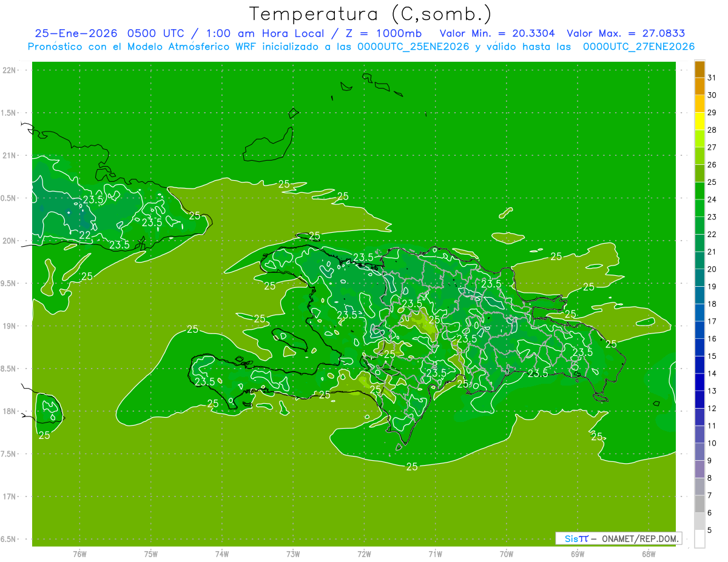Pick the dark orange top swatch of color scale
The width and height of the screenshot is (728, 562).
699,69
